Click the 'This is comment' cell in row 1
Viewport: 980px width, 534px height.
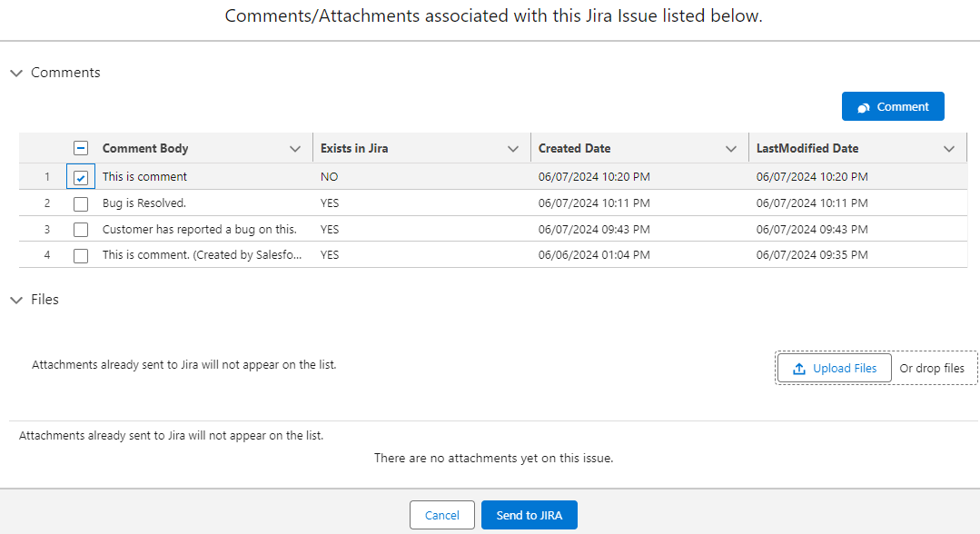[144, 177]
